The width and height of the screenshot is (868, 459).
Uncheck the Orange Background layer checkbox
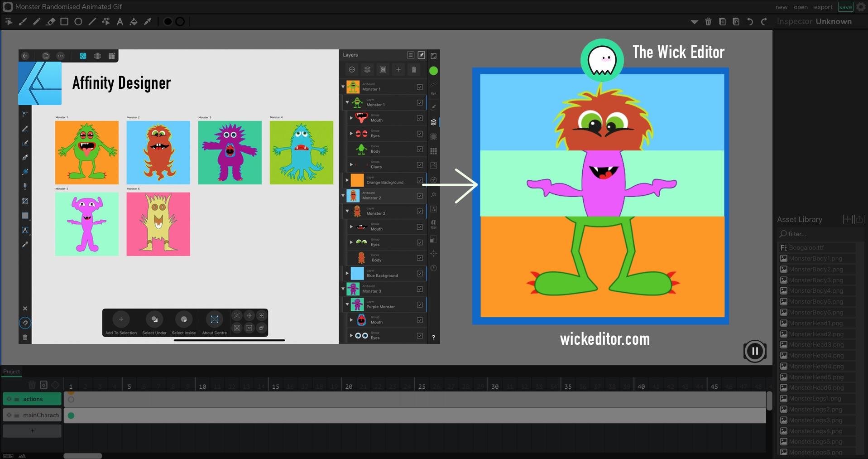pyautogui.click(x=419, y=180)
